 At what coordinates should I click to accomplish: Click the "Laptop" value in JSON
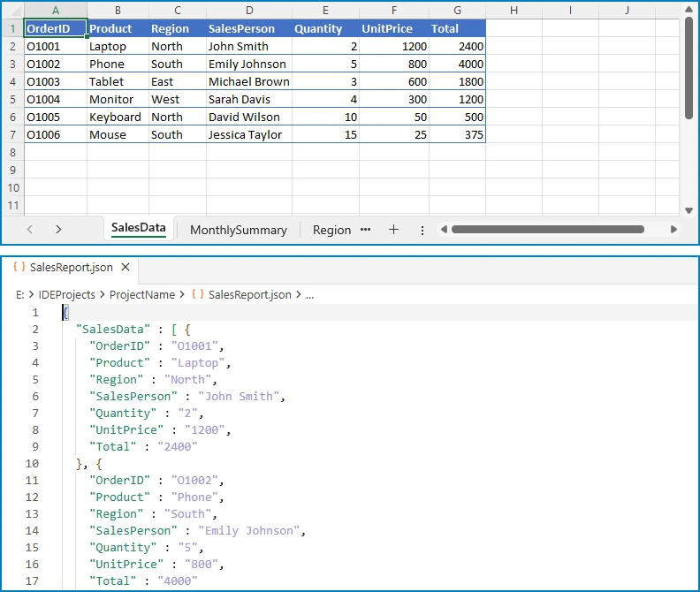click(x=198, y=363)
